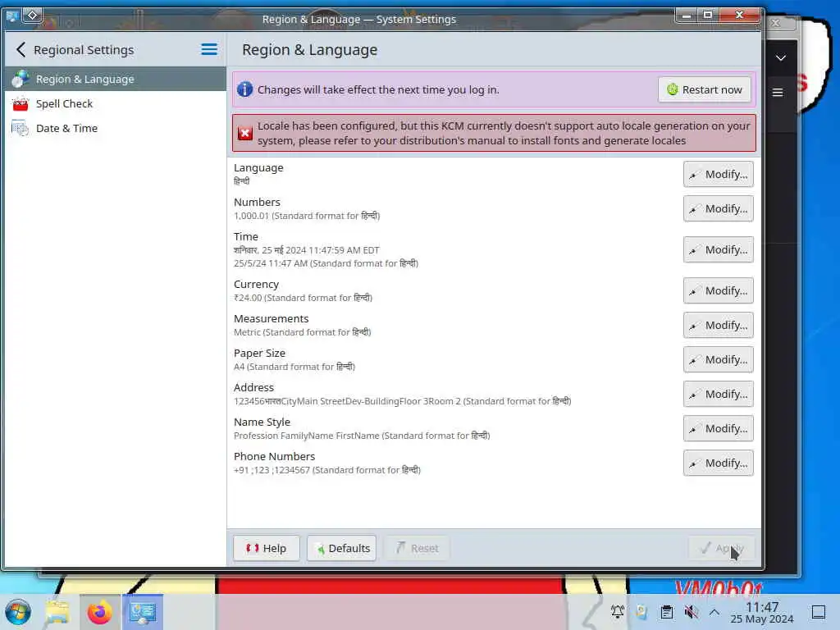Screen dimensions: 840x630
Task: Open clipboard tray icon
Action: [x=666, y=612]
